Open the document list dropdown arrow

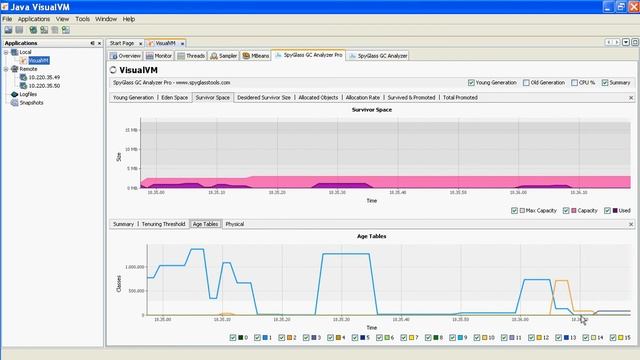(x=626, y=42)
